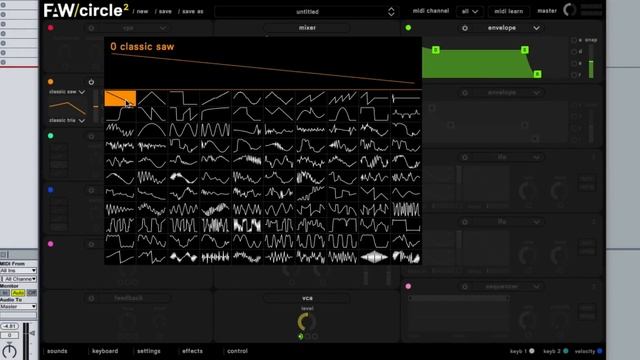Toggle the Auto monitor button in the DAW
The height and width of the screenshot is (360, 640).
18,293
